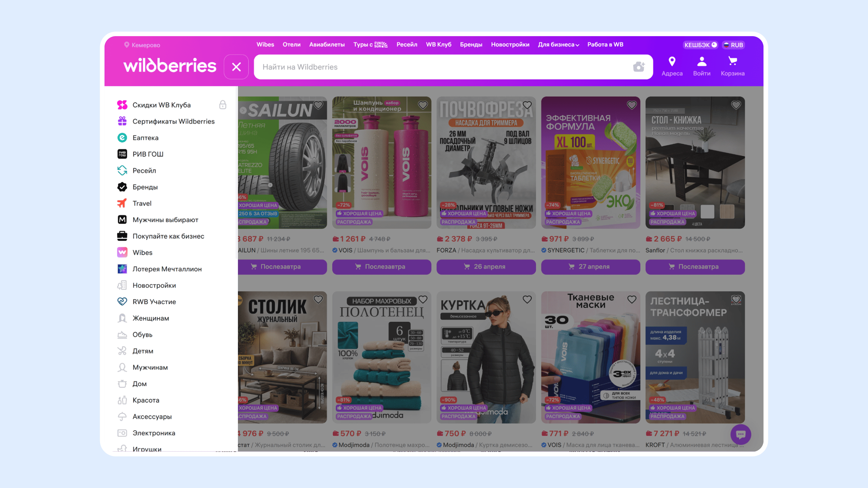Open the support chat bubble
Image resolution: width=868 pixels, height=488 pixels.
point(740,434)
